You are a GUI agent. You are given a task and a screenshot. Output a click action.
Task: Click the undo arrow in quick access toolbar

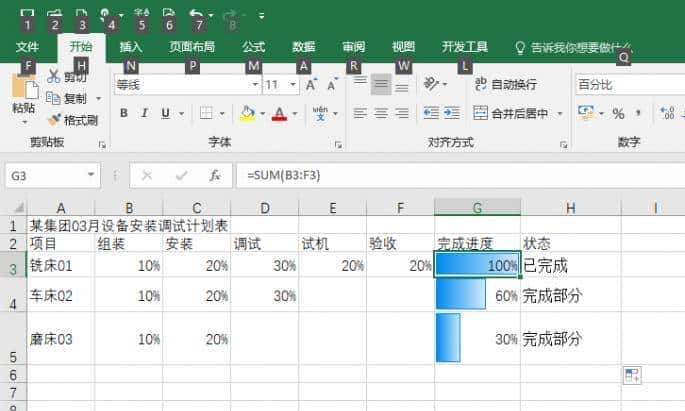click(196, 14)
